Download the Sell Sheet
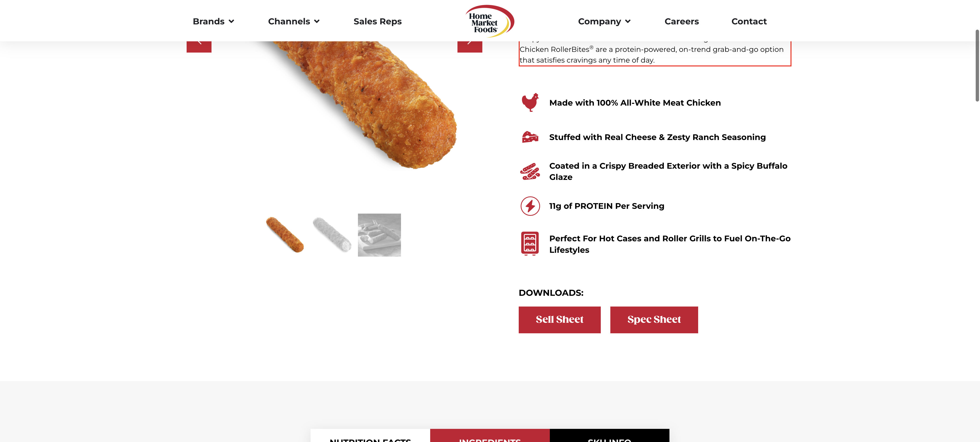 tap(559, 320)
